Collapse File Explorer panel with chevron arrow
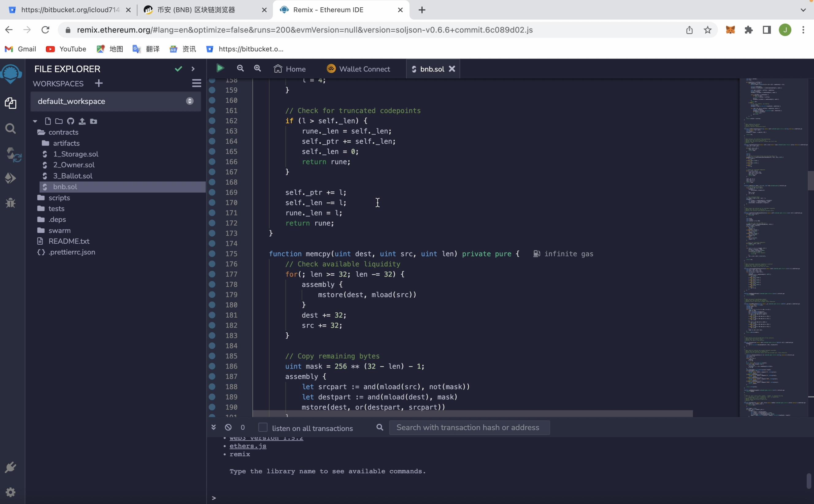Viewport: 814px width, 504px height. pyautogui.click(x=193, y=69)
